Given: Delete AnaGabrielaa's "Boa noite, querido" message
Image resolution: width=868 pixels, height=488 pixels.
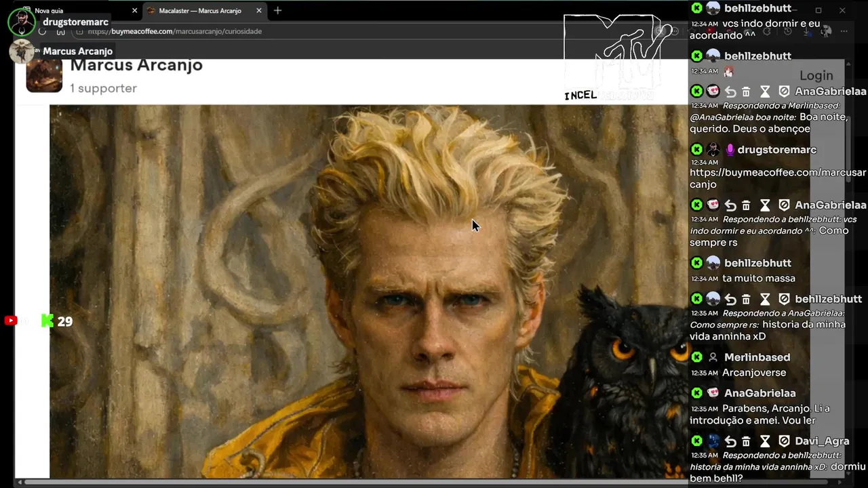Looking at the screenshot, I should tap(746, 91).
